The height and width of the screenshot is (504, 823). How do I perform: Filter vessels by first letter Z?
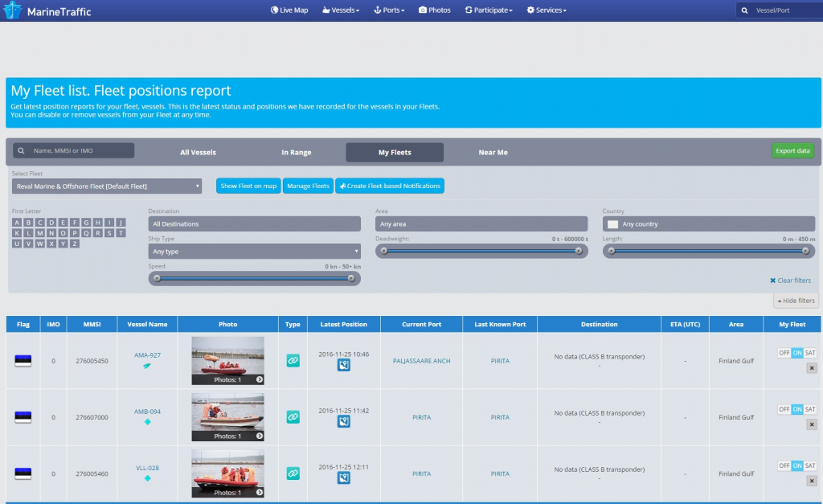75,244
